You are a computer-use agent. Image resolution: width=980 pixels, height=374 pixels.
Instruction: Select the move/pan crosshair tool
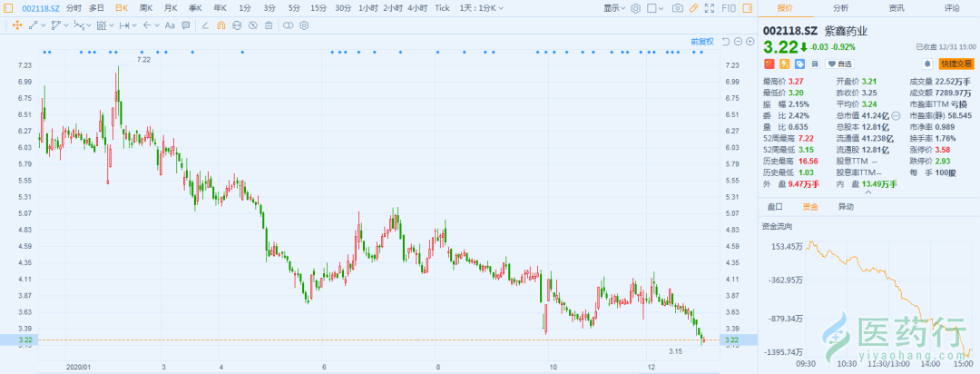click(17, 25)
